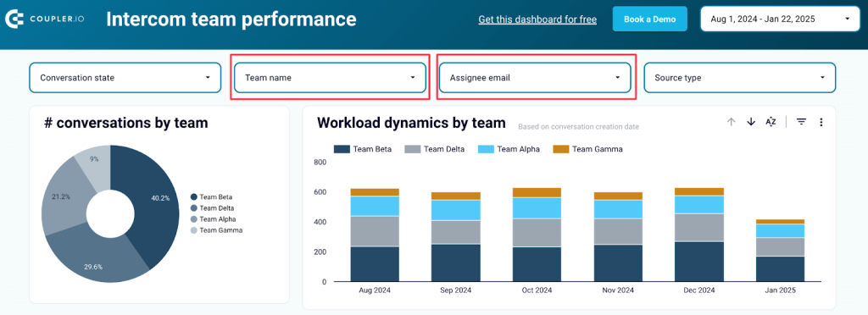The width and height of the screenshot is (868, 315).
Task: Click the Oct 2024 stacked bar
Action: pos(537,235)
